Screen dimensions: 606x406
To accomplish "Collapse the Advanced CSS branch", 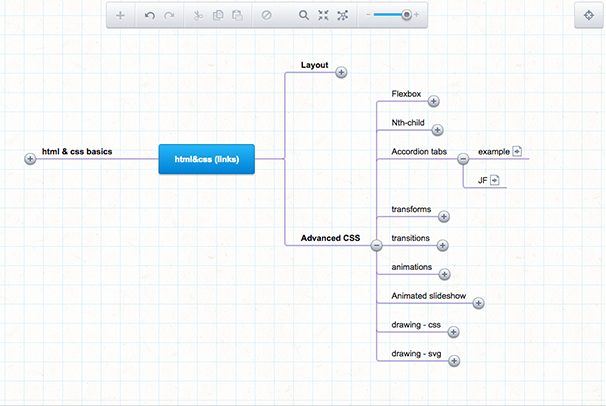I will pyautogui.click(x=376, y=245).
